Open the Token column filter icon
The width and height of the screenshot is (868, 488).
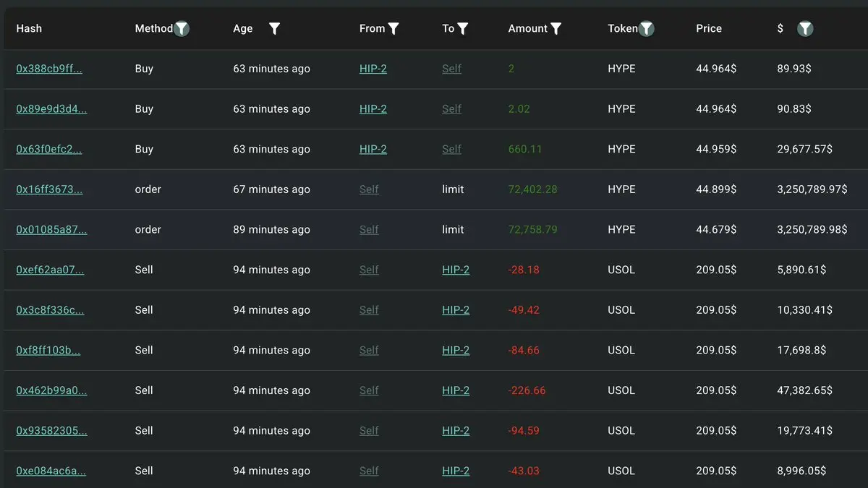click(x=646, y=29)
